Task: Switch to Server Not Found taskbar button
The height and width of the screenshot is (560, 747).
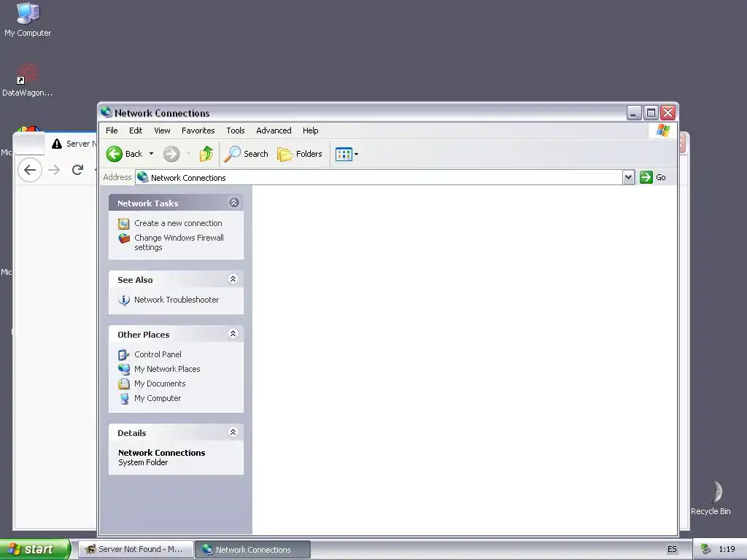Action: [x=136, y=550]
